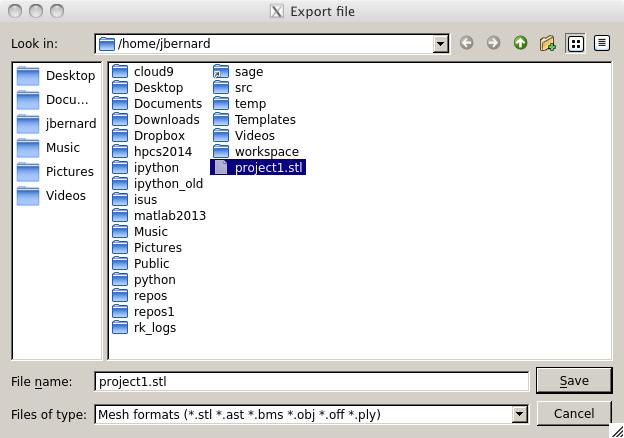Select the Documents folder in file list
624x438 pixels.
pyautogui.click(x=157, y=103)
